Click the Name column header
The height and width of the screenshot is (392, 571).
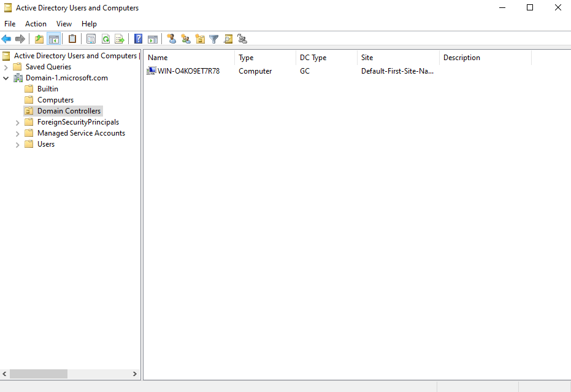point(158,57)
